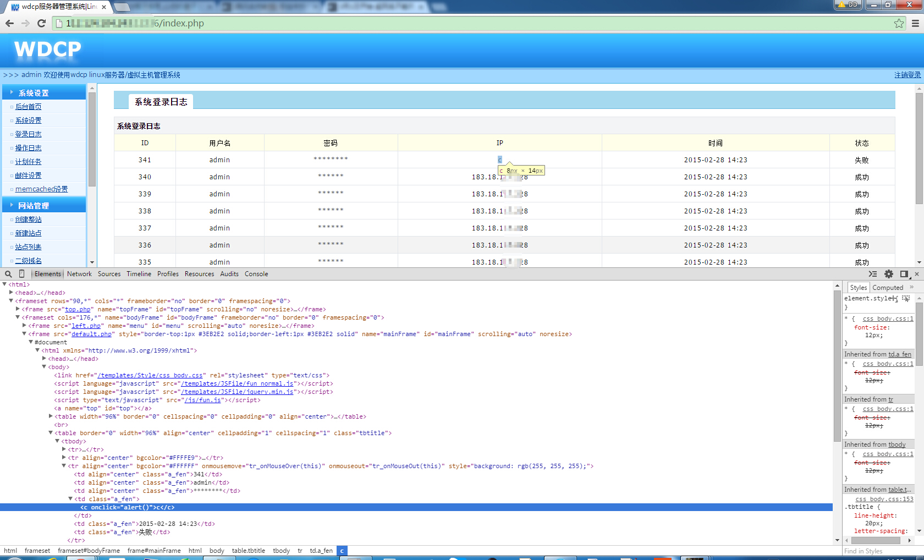Switch to the Network tab
This screenshot has width=924, height=560.
[x=79, y=274]
